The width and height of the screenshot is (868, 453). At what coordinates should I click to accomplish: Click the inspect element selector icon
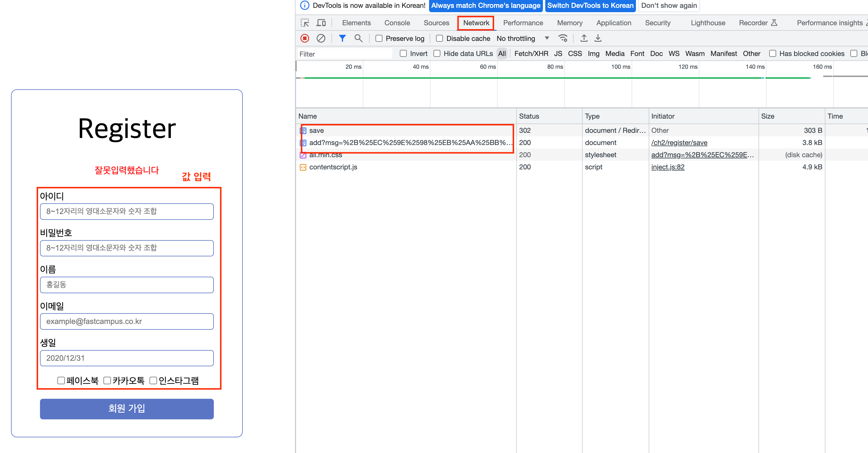304,23
